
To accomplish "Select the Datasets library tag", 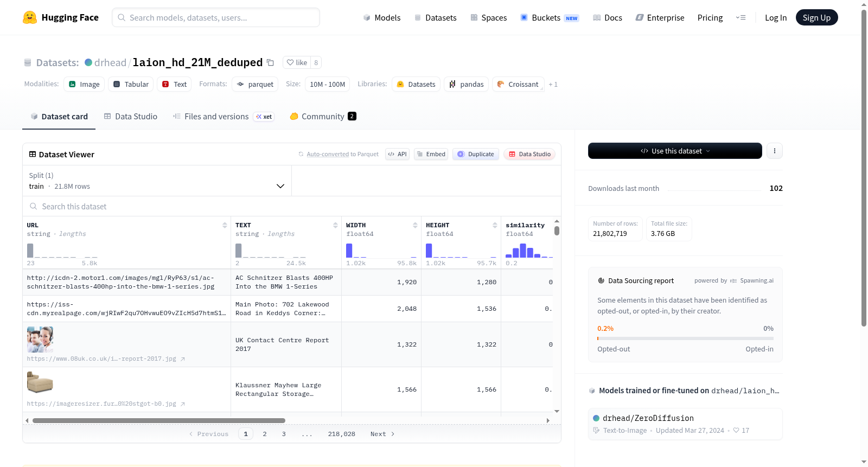I will click(416, 84).
